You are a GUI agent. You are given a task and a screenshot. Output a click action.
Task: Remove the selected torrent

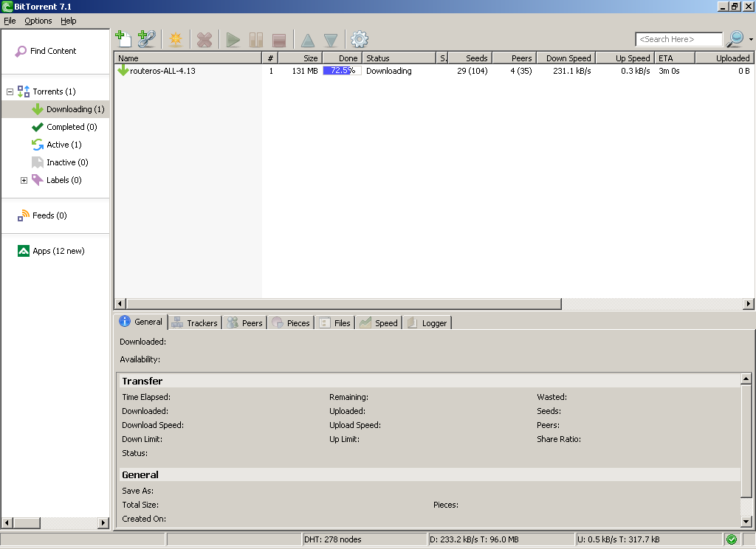point(205,39)
